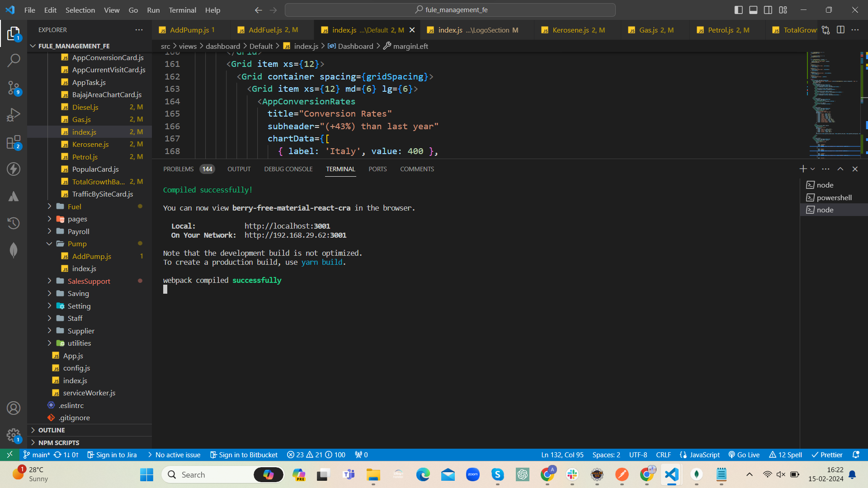Open the Manage gear icon

click(14, 436)
